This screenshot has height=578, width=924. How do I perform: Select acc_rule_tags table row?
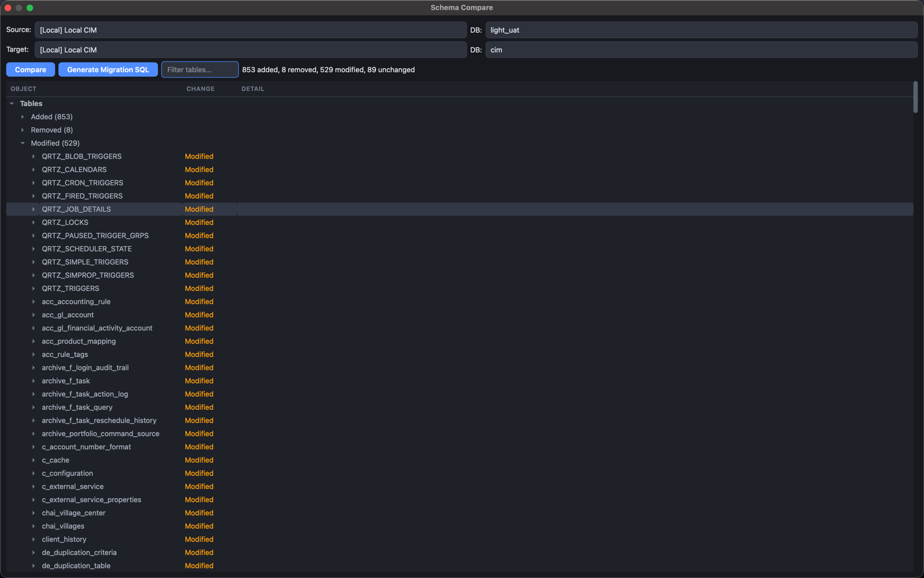tap(460, 354)
